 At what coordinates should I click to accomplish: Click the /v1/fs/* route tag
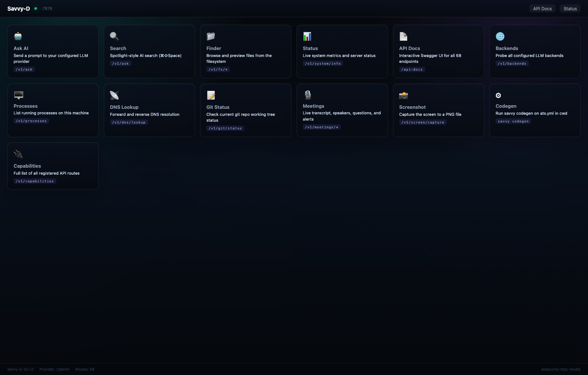[x=218, y=69]
